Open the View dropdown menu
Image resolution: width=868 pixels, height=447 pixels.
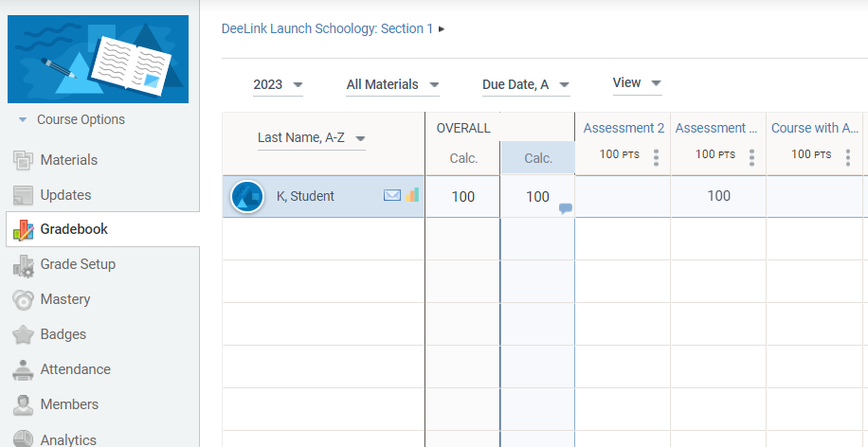point(636,83)
